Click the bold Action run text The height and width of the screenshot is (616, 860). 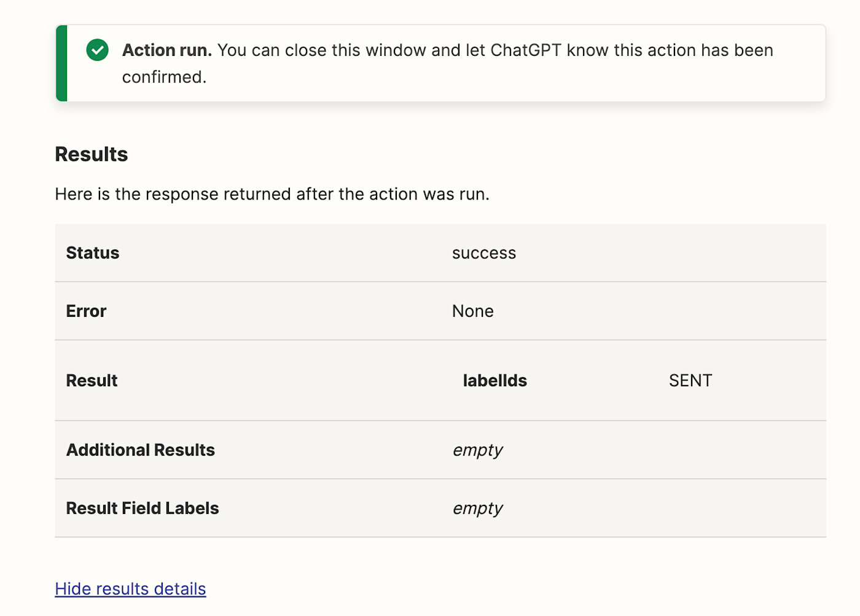[166, 50]
